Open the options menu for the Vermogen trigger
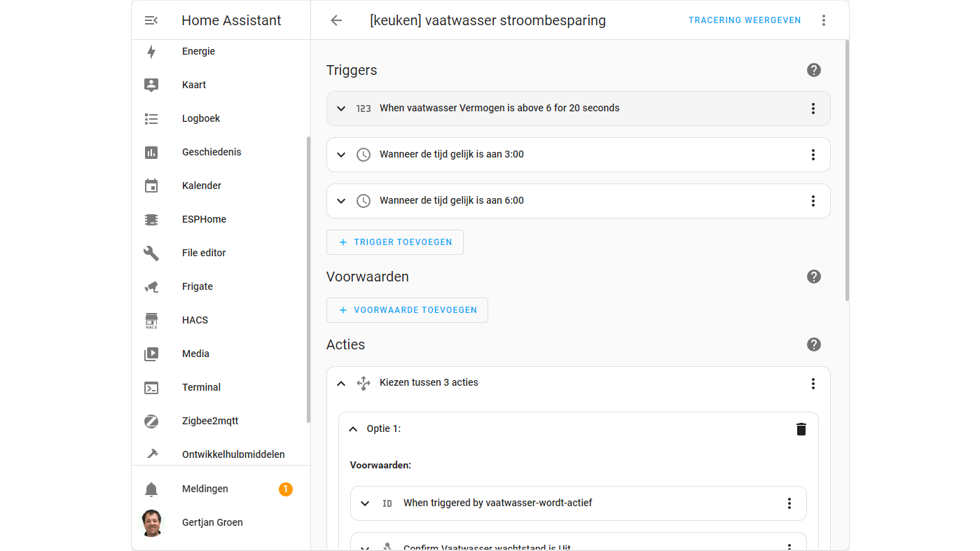 click(813, 109)
